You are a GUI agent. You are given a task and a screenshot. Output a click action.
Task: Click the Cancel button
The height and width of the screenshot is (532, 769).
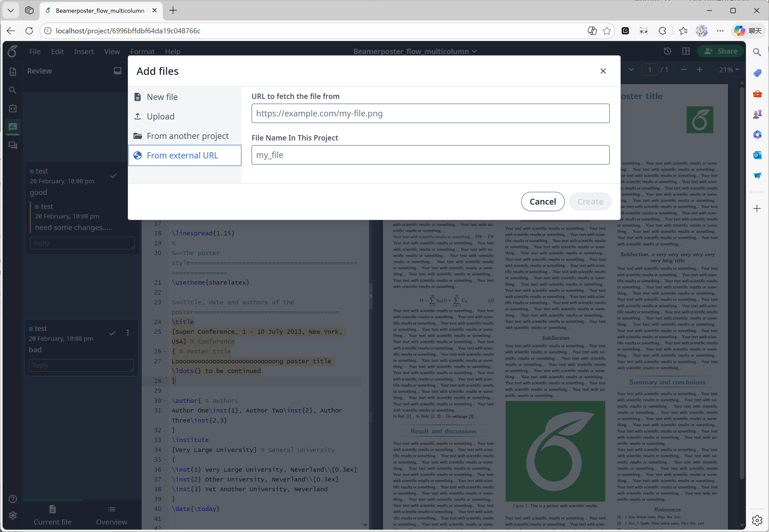[542, 201]
